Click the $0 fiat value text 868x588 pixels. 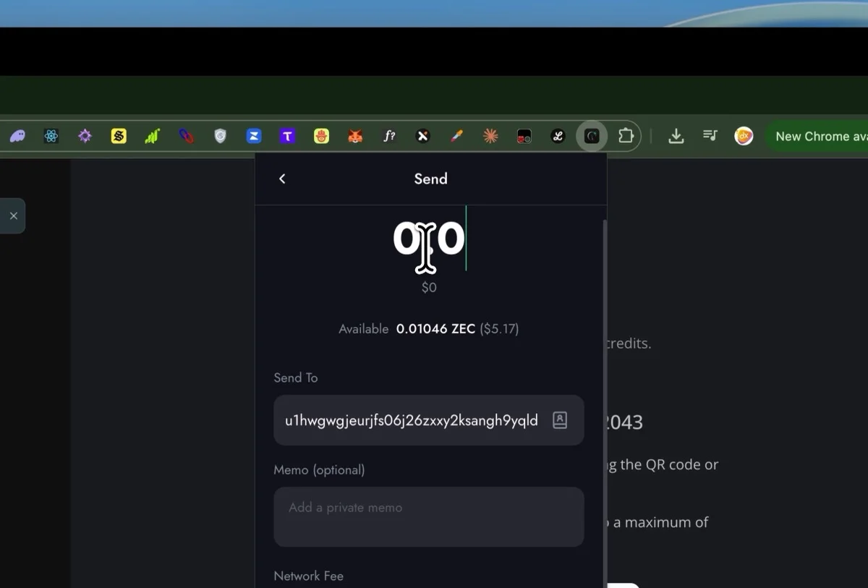point(429,287)
